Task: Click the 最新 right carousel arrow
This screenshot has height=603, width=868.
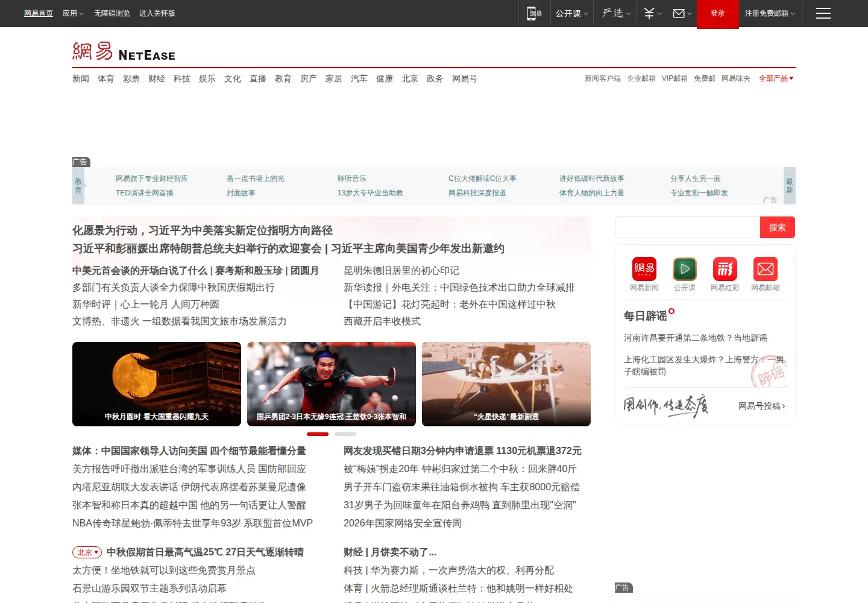Action: click(x=790, y=186)
